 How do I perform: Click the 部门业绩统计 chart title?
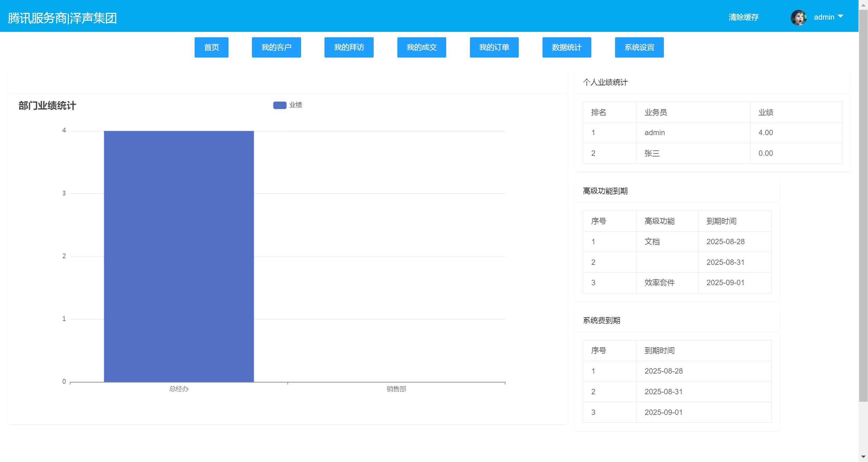(47, 106)
